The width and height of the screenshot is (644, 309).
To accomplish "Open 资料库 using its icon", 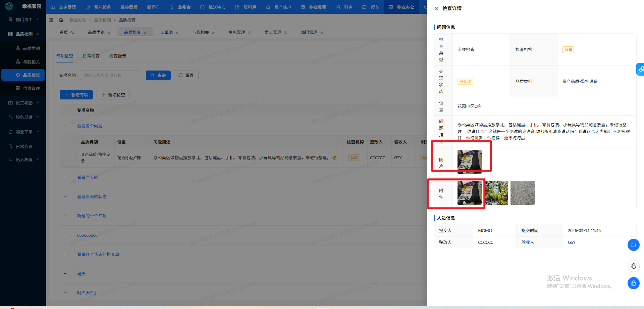I will click(237, 7).
